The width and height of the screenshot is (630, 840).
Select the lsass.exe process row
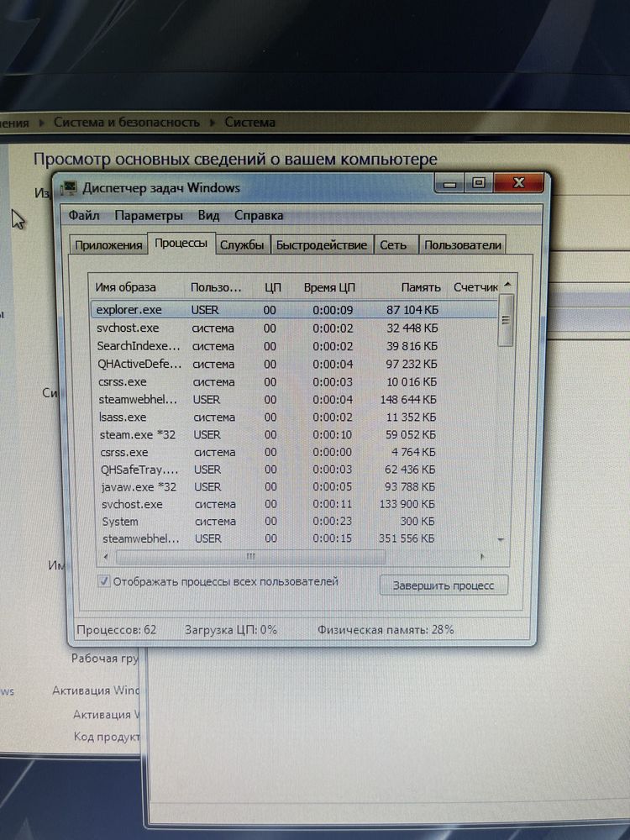click(295, 417)
